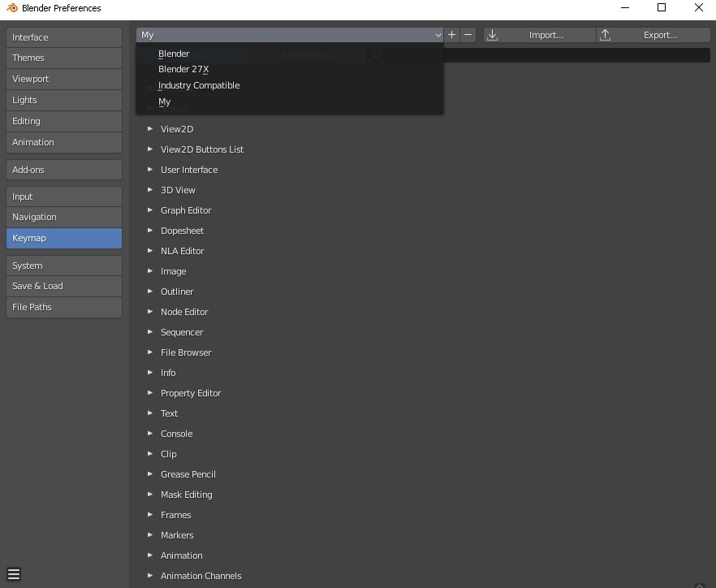Open the Interface preferences tab
The height and width of the screenshot is (588, 716).
pos(64,37)
